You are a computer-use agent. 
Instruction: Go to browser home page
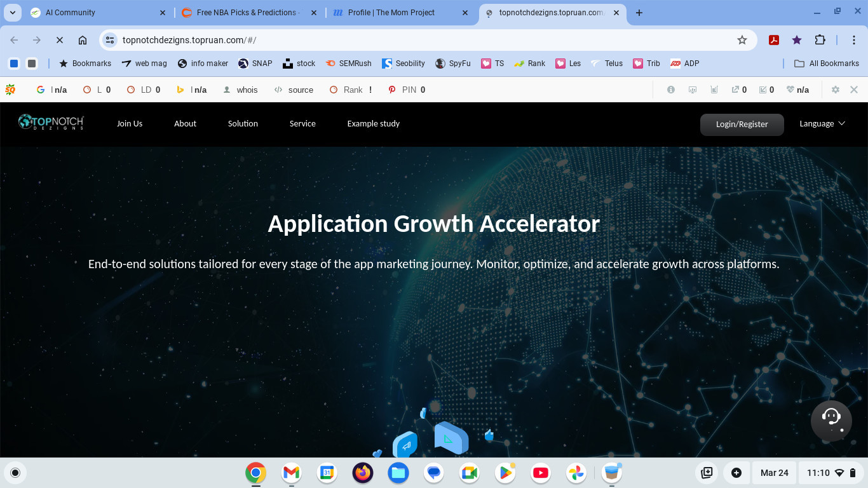(83, 40)
